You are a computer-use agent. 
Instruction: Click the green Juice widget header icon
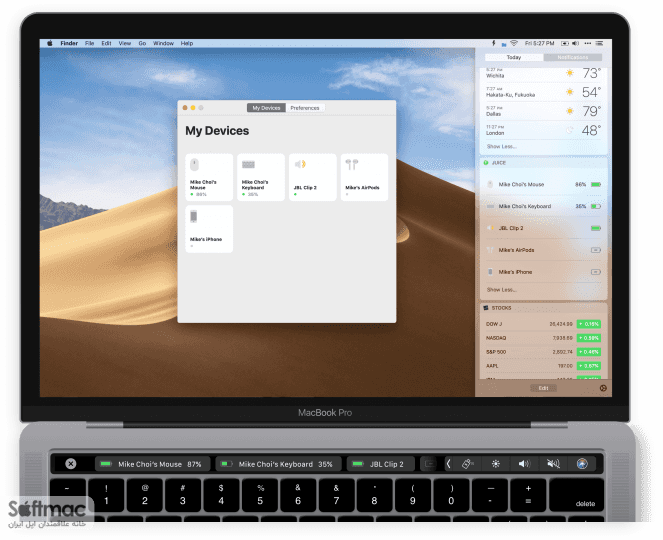486,163
